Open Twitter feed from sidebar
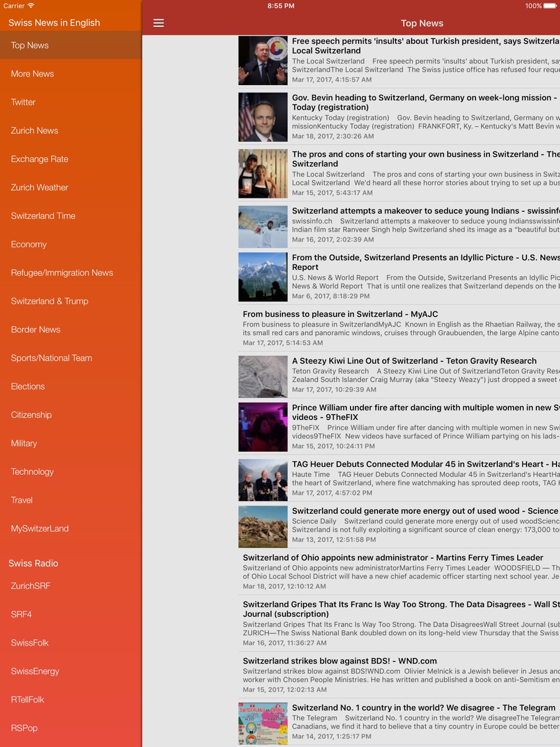Image resolution: width=560 pixels, height=747 pixels. pyautogui.click(x=71, y=102)
